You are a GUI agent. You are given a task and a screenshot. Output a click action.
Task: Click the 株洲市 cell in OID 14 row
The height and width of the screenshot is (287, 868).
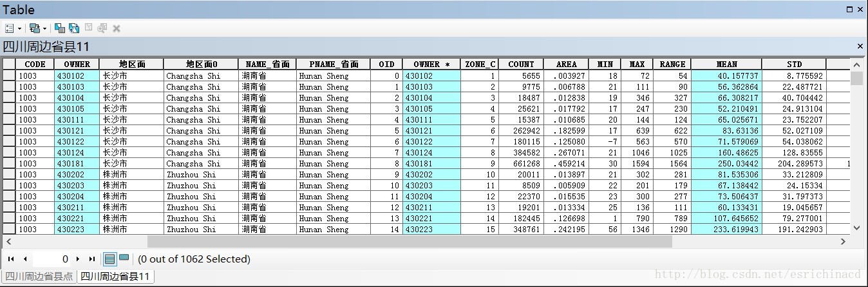coord(131,229)
